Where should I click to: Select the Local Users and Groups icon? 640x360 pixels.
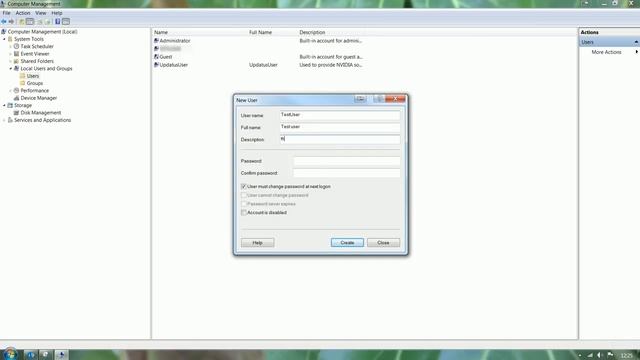(16, 68)
